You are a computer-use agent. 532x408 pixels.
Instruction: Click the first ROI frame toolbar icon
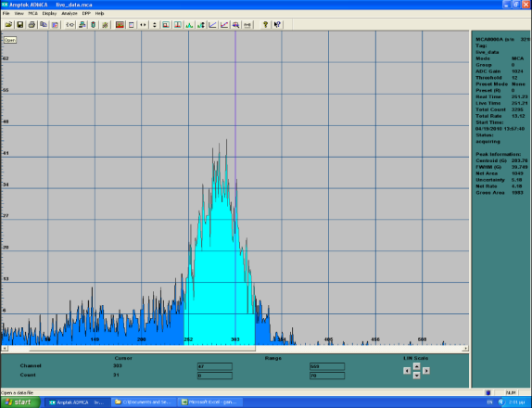pos(166,25)
